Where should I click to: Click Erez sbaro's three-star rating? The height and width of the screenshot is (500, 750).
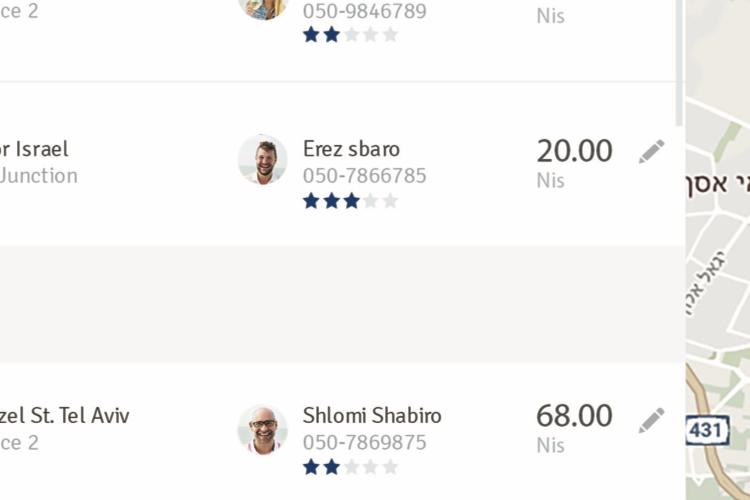coord(350,201)
